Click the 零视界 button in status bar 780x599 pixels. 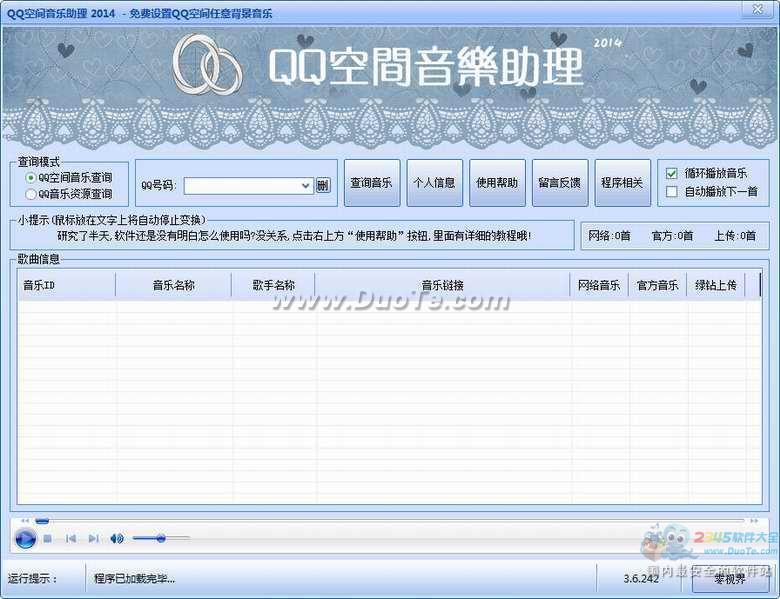click(x=730, y=579)
